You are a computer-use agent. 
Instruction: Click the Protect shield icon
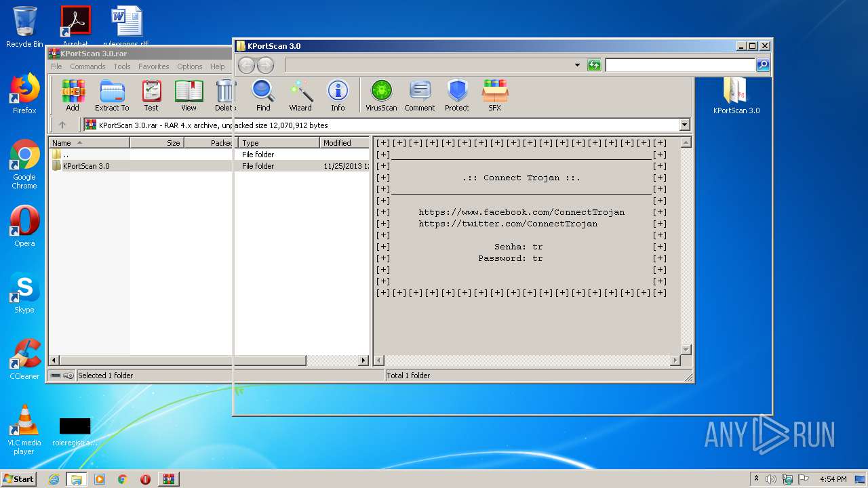457,95
